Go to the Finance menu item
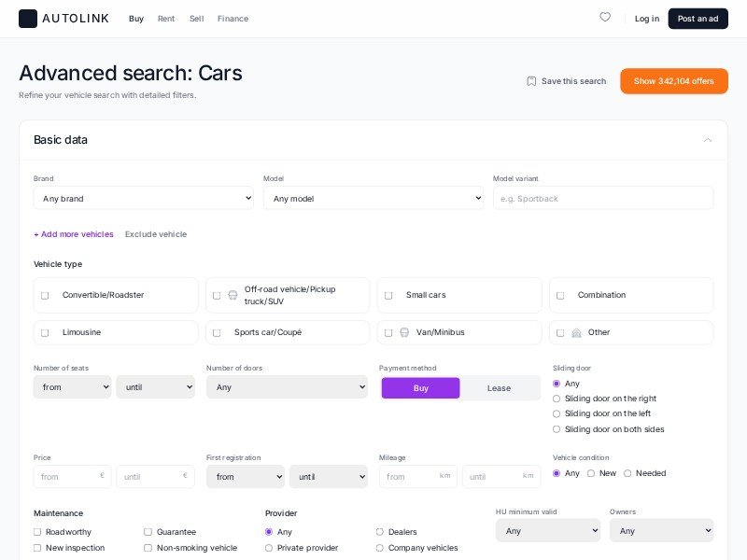The height and width of the screenshot is (560, 747). pos(233,19)
